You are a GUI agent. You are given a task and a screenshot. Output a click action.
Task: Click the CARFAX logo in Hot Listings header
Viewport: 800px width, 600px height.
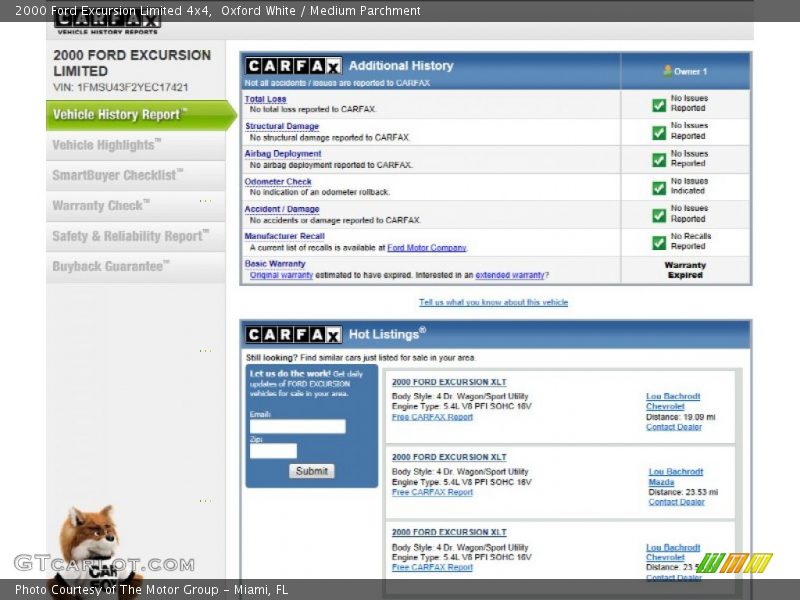coord(293,335)
